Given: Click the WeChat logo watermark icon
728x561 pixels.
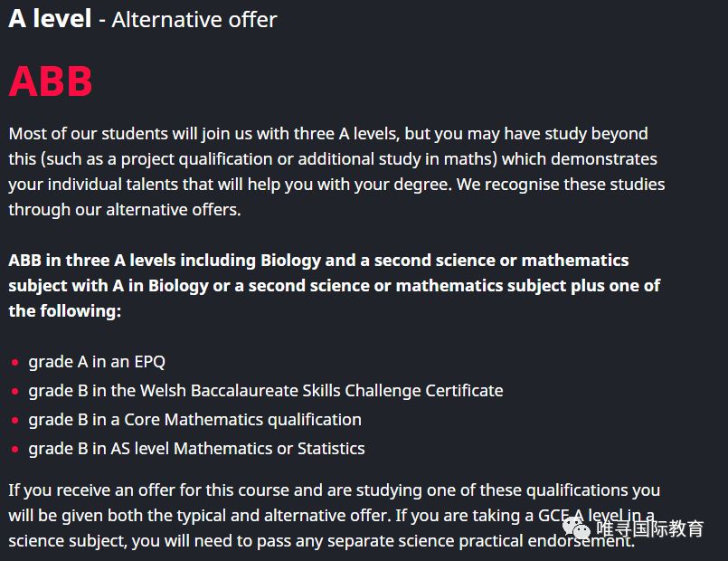Looking at the screenshot, I should tap(576, 528).
